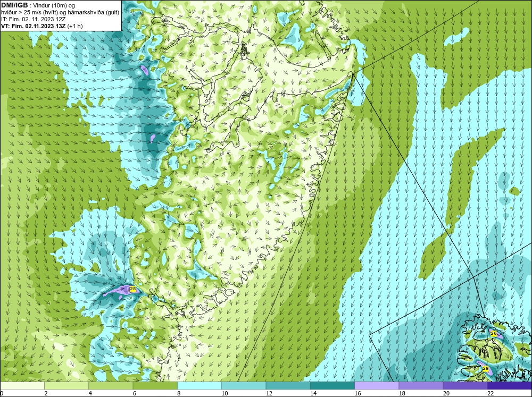The height and width of the screenshot is (397, 532).
Task: Pick the palest 0–2 m/s legend swatch
Action: click(x=22, y=386)
